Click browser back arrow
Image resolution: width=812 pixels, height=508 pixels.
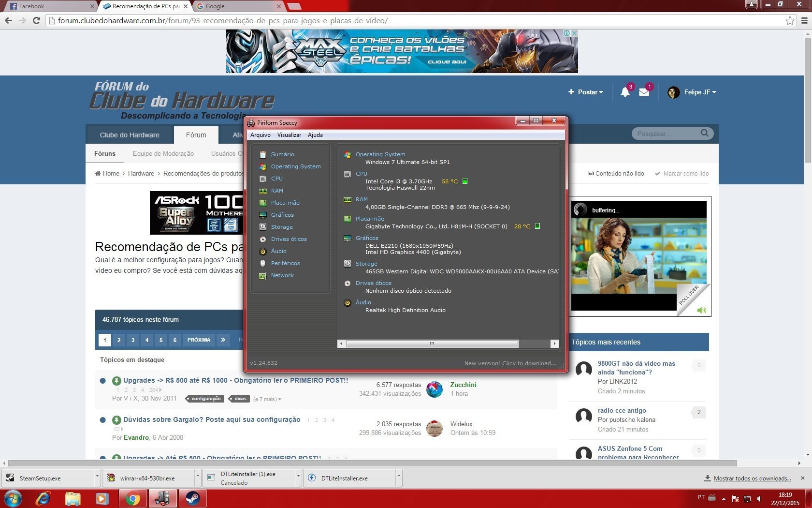point(8,20)
